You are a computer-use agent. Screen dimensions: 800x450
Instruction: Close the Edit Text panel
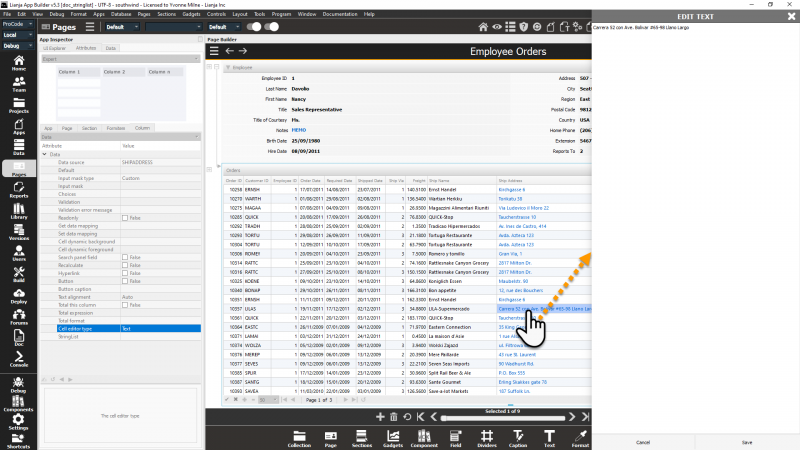pyautogui.click(x=791, y=16)
